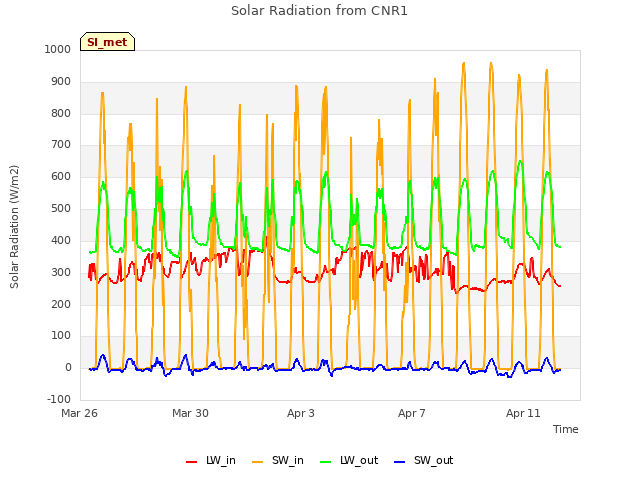Viewport: 640px width, 480px height.
Task: Click the 500 y-axis tick label
Action: tap(61, 209)
